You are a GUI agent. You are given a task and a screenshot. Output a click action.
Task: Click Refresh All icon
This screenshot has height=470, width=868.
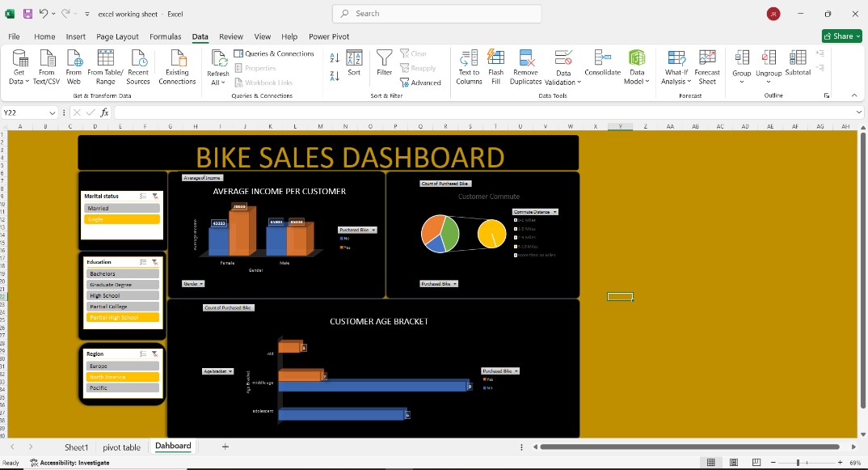tap(219, 59)
